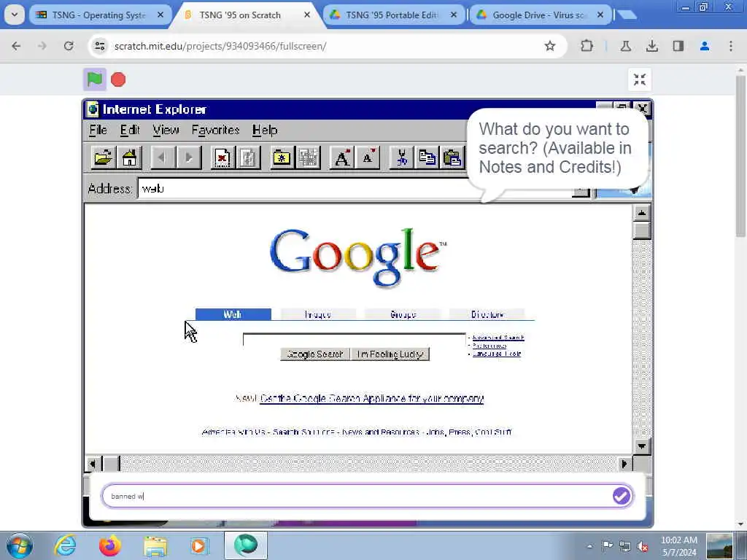Launch Firefox from the taskbar

click(110, 545)
